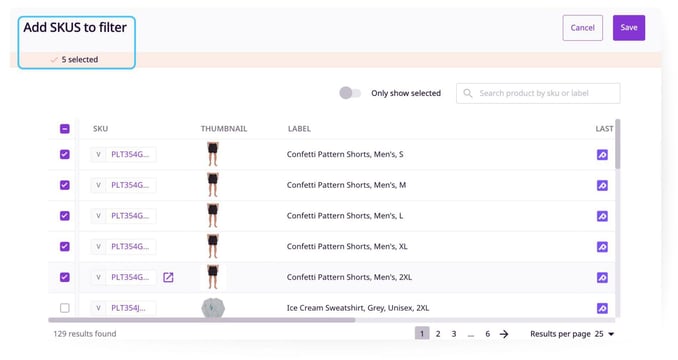Click V variant badge in Ice Cream Sweatshirt row

click(98, 308)
